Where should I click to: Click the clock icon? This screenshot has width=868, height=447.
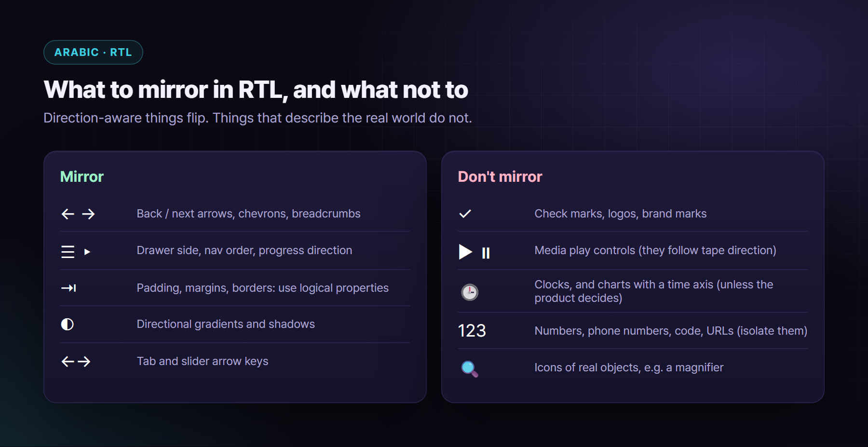470,292
